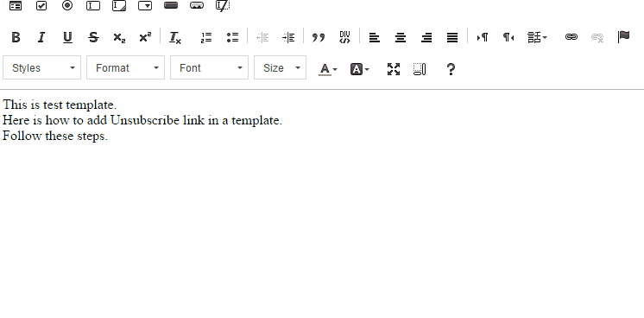Insert a form button
The width and height of the screenshot is (644, 318).
pos(171,5)
